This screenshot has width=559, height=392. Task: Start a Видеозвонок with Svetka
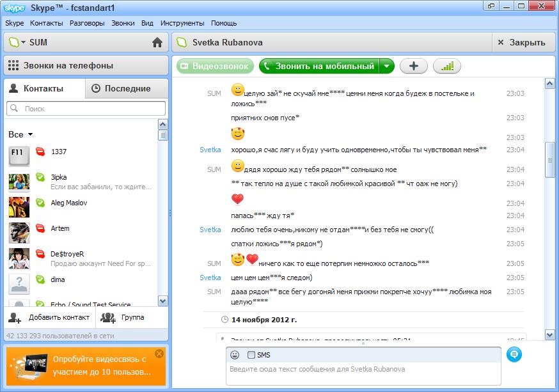click(x=215, y=66)
